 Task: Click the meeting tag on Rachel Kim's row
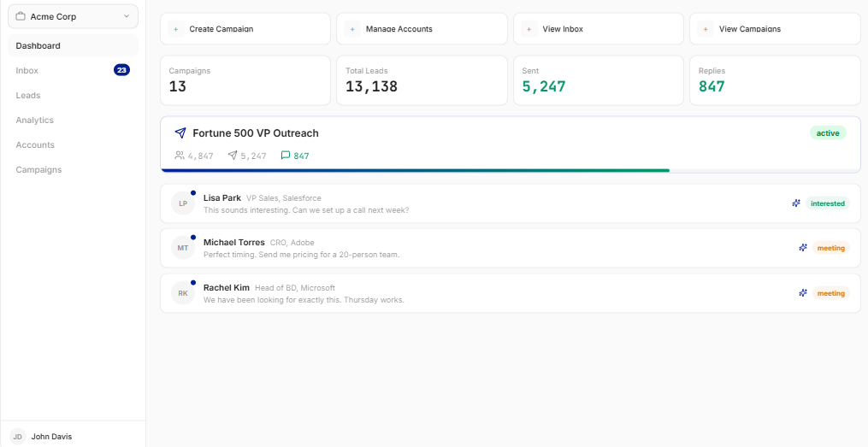click(831, 293)
